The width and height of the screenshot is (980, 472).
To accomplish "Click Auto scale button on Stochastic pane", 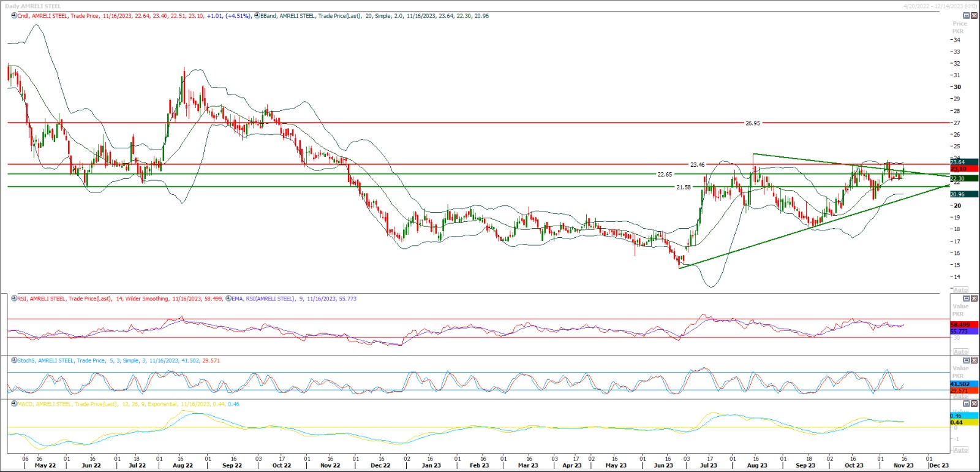I will 961,396.
